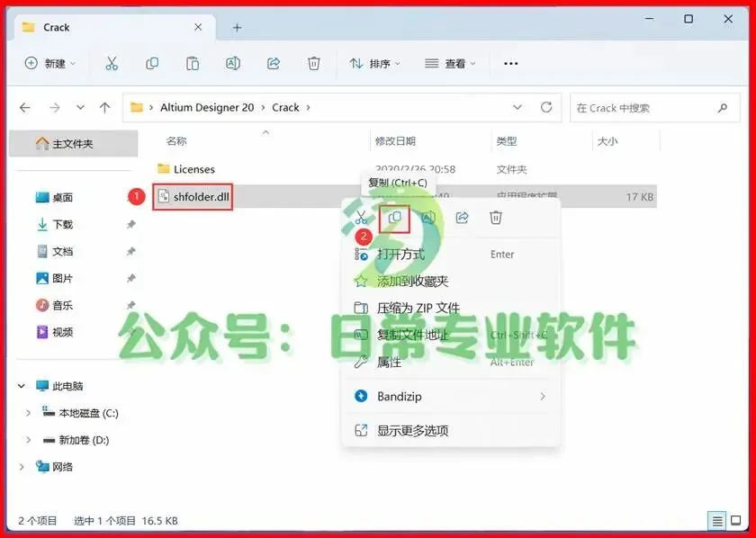Select 此电脑 in sidebar
This screenshot has height=538, width=756.
(67, 386)
